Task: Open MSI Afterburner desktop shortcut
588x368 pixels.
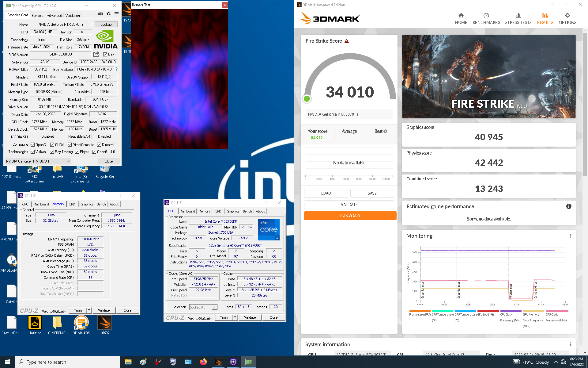Action: click(35, 174)
